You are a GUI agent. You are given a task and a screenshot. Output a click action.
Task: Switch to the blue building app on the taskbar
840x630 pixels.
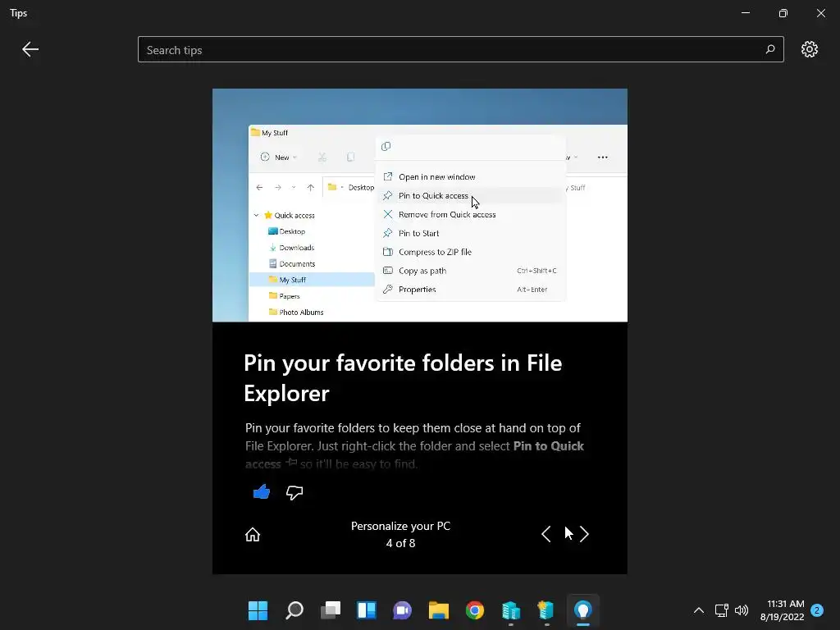pyautogui.click(x=510, y=610)
